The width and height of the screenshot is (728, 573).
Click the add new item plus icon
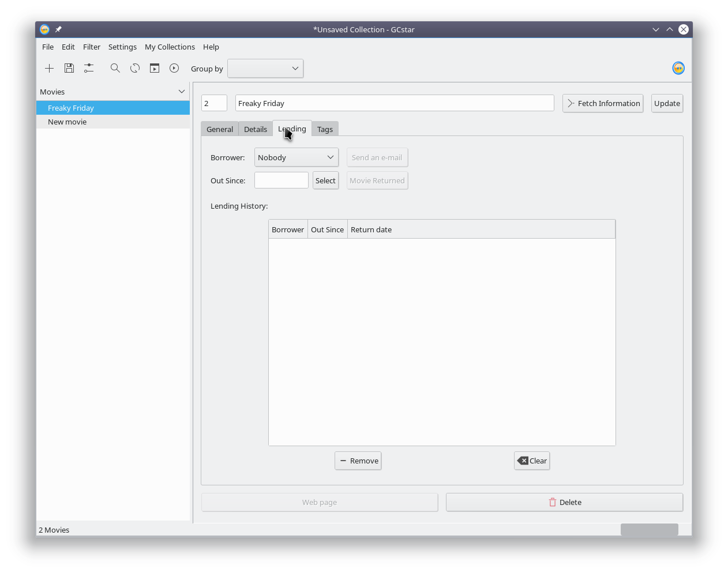(50, 69)
